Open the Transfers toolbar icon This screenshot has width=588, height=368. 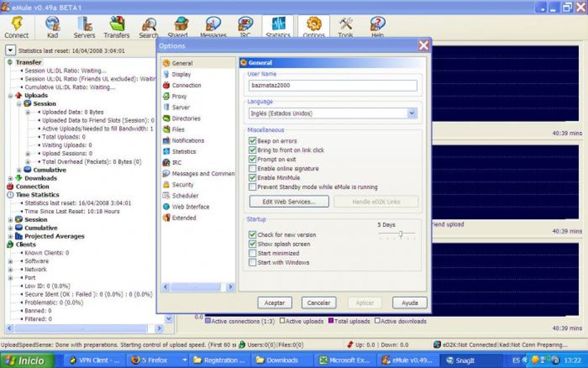(116, 23)
